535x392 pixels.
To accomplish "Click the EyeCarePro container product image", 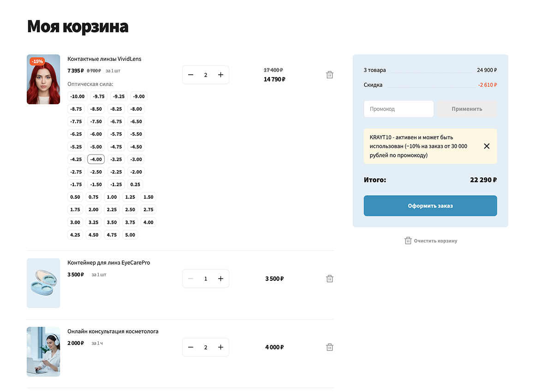I will 43,283.
